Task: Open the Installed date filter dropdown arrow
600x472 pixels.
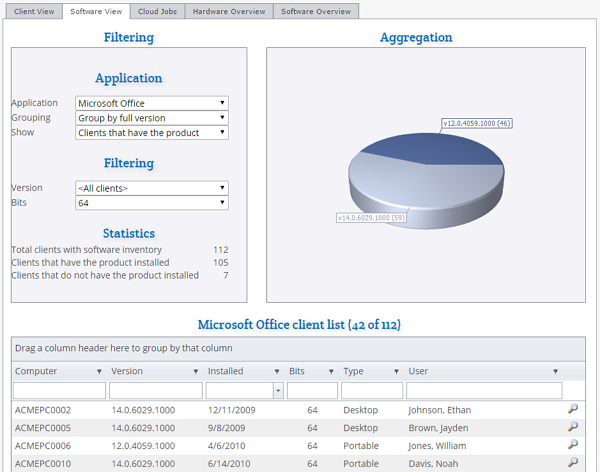Action: [278, 391]
